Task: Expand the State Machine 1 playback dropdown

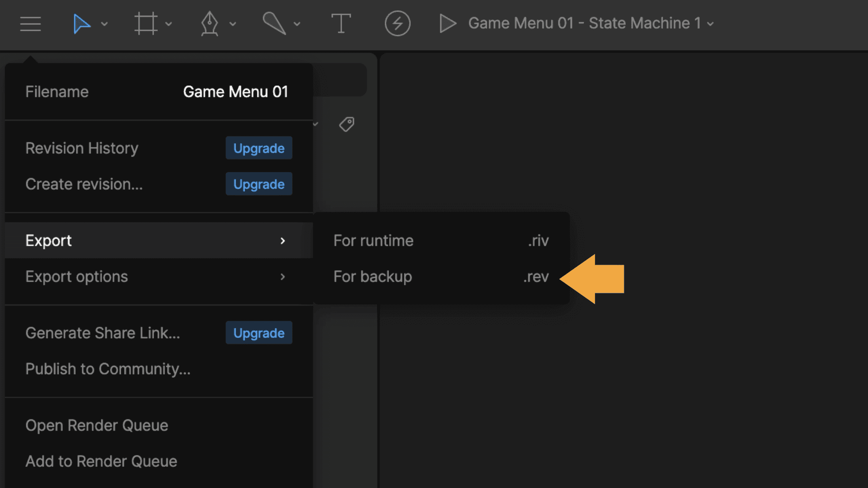Action: (x=711, y=24)
